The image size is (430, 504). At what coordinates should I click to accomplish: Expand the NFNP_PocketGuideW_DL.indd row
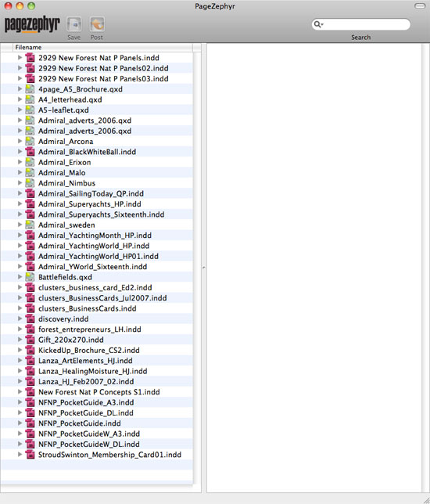point(20,445)
